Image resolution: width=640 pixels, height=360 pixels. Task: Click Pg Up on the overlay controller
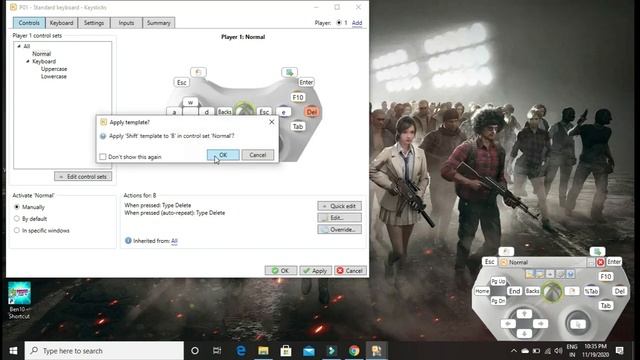(498, 281)
